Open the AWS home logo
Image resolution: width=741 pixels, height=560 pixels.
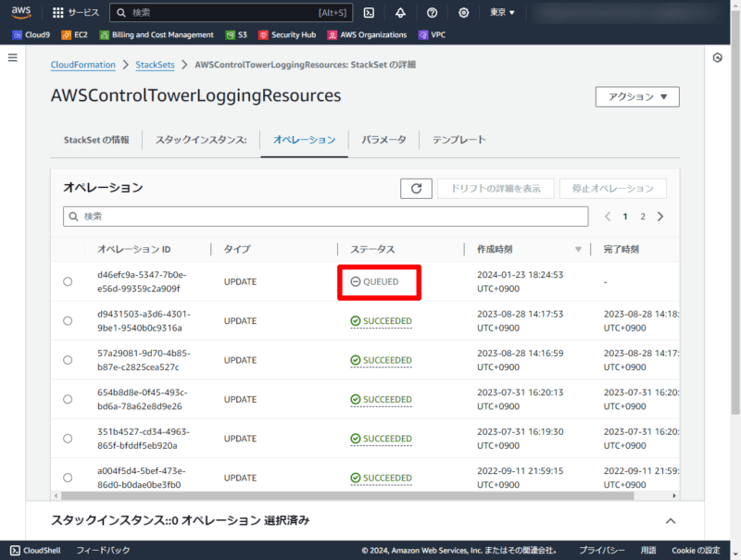[21, 12]
